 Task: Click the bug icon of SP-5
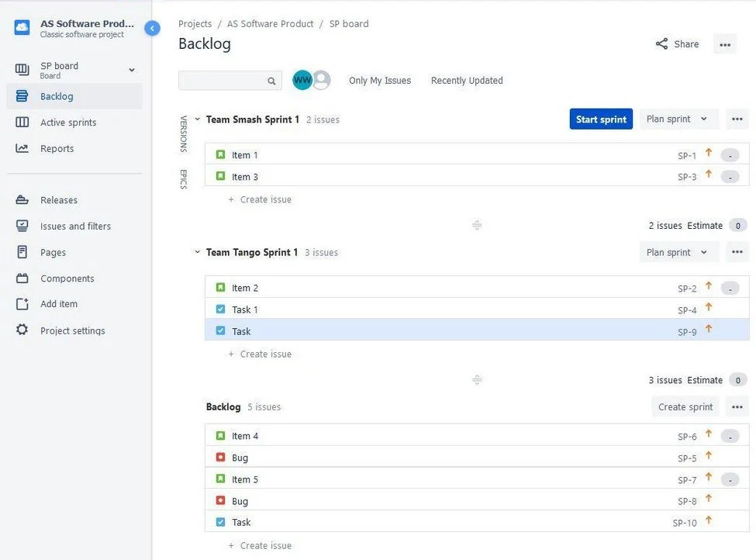[x=220, y=458]
